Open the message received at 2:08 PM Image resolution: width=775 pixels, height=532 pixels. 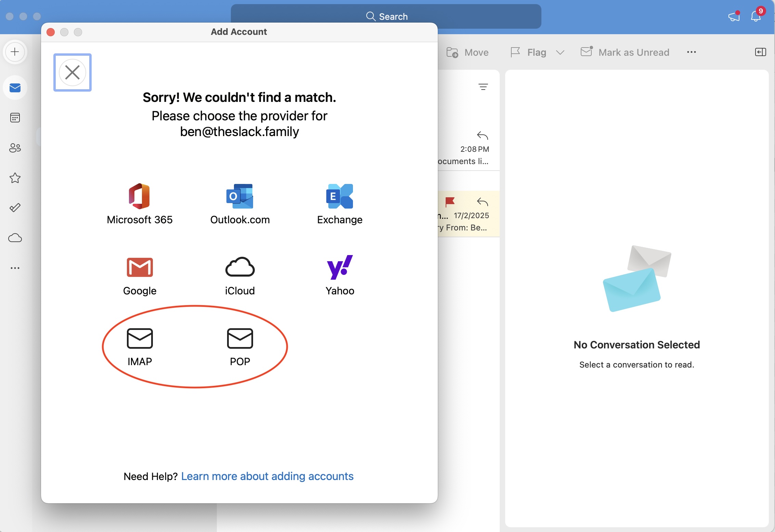tap(469, 149)
